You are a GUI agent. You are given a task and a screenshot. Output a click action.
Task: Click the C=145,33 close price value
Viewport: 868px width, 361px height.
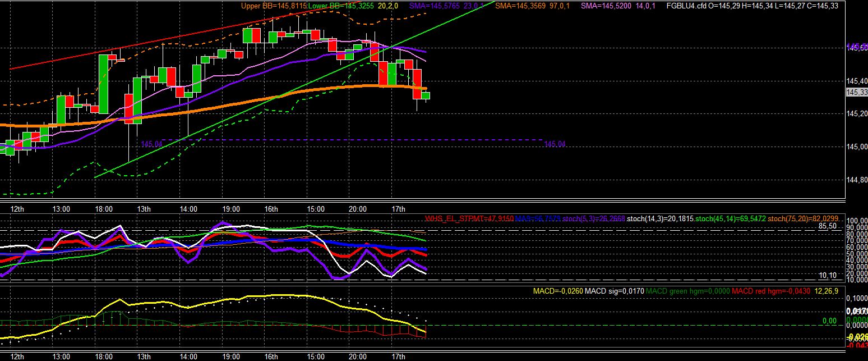point(824,6)
